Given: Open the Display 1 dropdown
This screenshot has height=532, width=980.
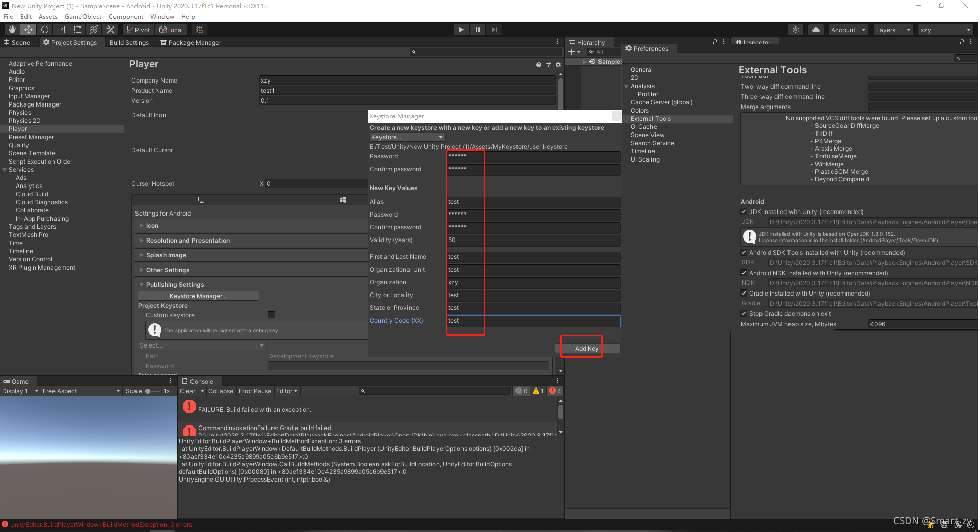Looking at the screenshot, I should point(20,391).
